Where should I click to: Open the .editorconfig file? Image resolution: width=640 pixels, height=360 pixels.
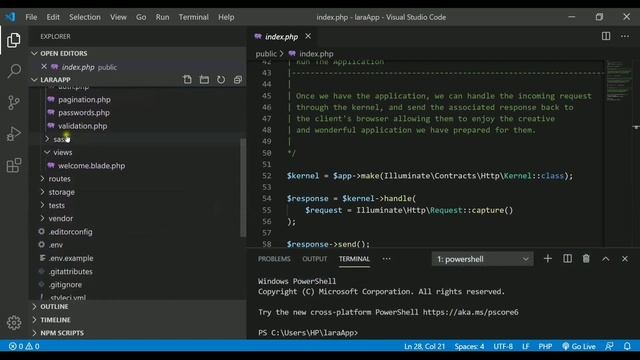[x=70, y=232]
